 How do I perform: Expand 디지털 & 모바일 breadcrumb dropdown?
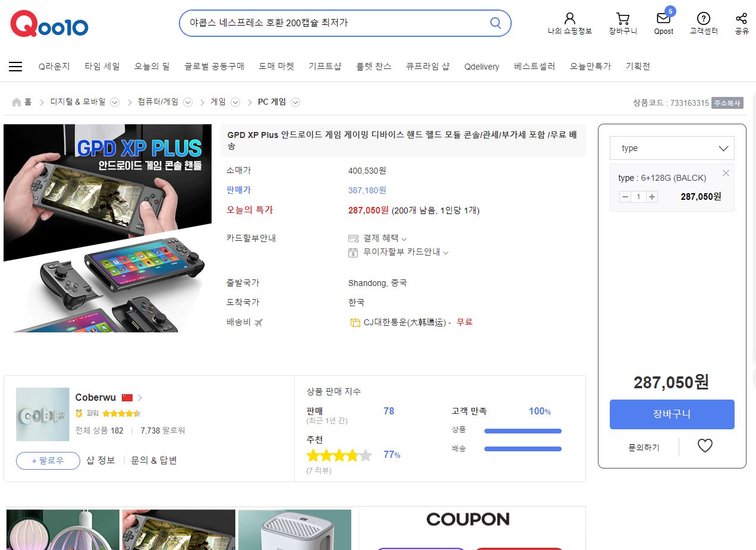115,102
